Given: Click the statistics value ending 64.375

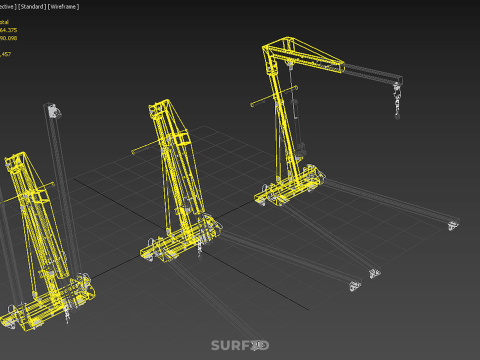Looking at the screenshot, I should (8, 30).
